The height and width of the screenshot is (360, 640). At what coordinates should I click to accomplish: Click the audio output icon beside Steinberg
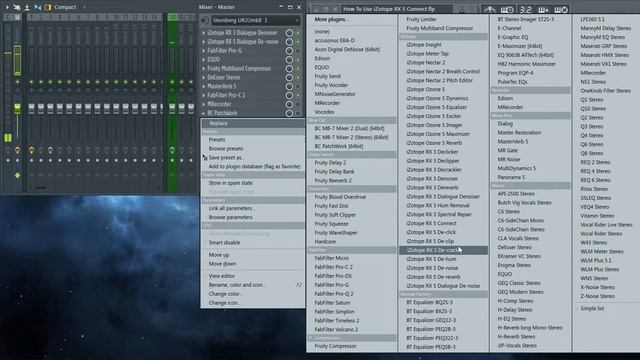coord(204,20)
